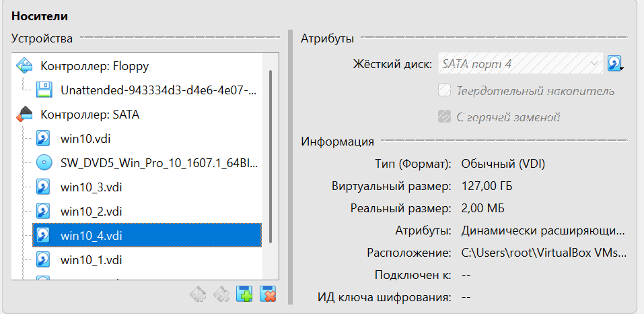The image size is (644, 314).
Task: Click the Жёсткий диск label
Action: (392, 64)
